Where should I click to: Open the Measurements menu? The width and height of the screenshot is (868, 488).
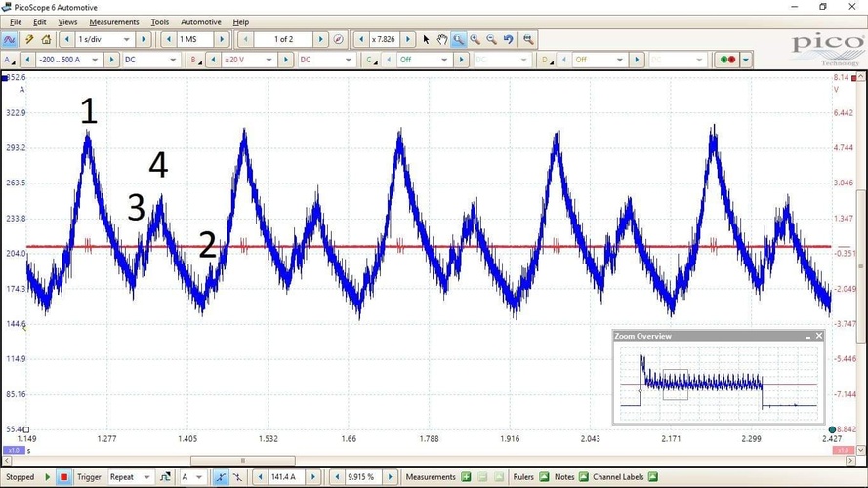[114, 22]
